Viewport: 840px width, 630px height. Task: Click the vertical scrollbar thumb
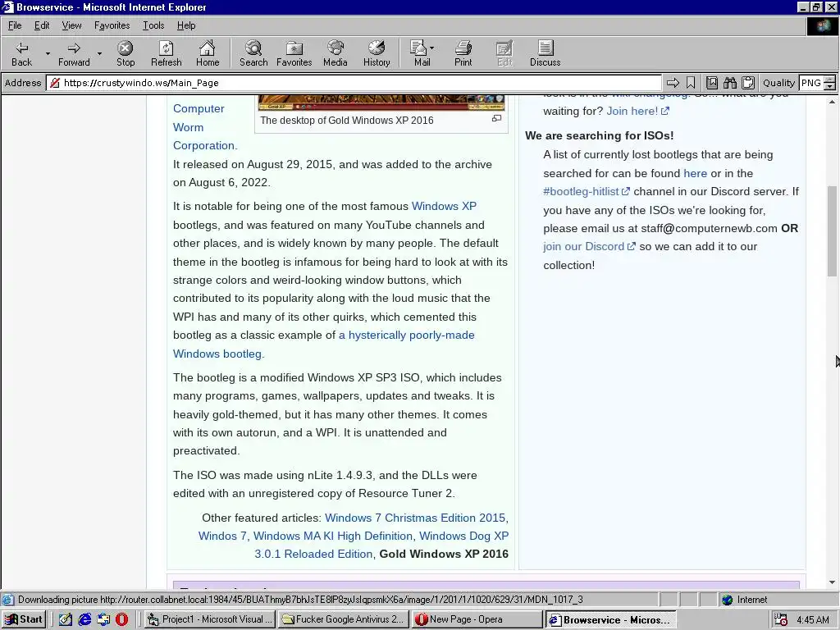tap(832, 231)
